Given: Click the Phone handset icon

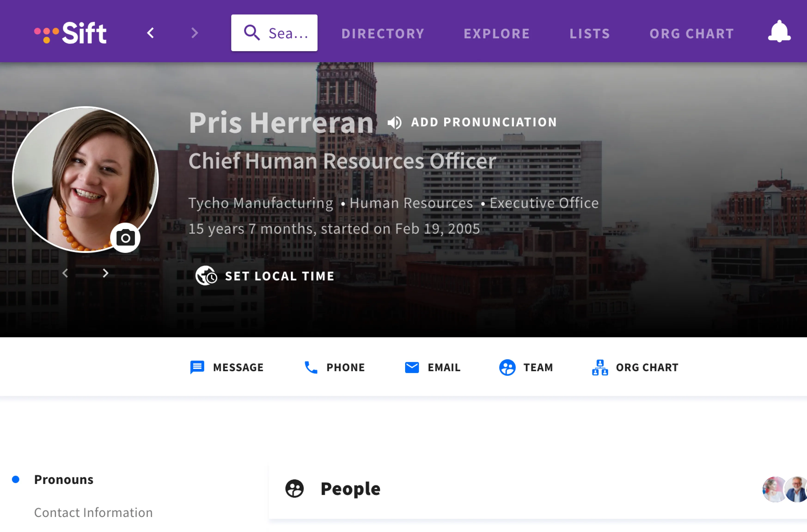Looking at the screenshot, I should (x=311, y=367).
